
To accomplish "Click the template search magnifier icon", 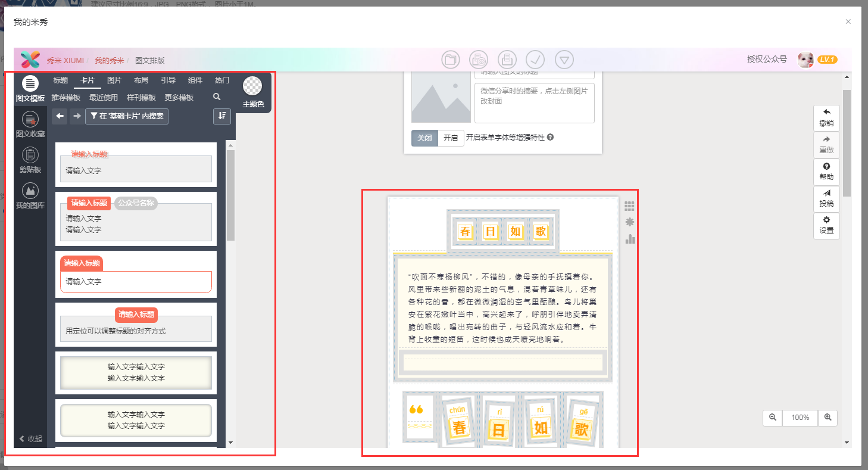I will (x=217, y=97).
